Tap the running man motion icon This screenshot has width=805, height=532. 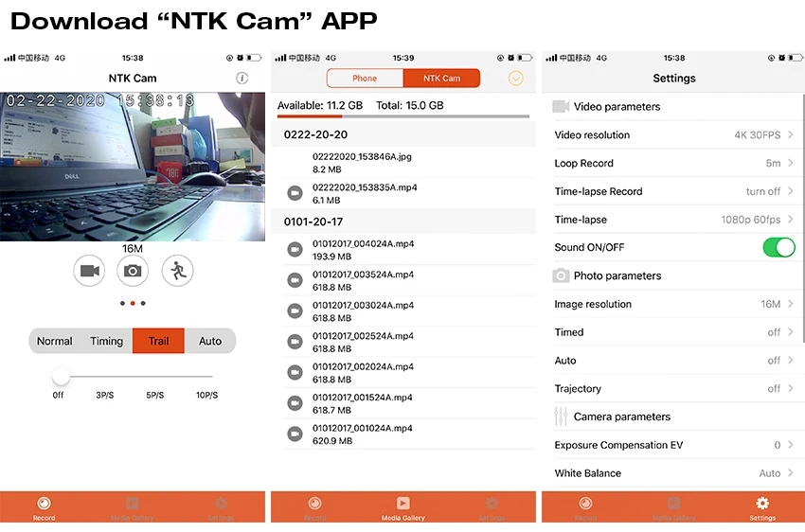pyautogui.click(x=178, y=271)
